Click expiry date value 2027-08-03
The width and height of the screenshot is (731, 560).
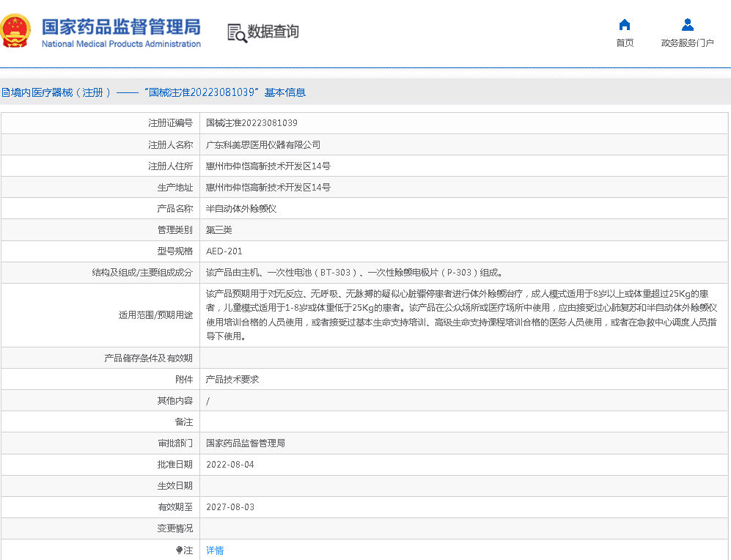click(x=229, y=507)
